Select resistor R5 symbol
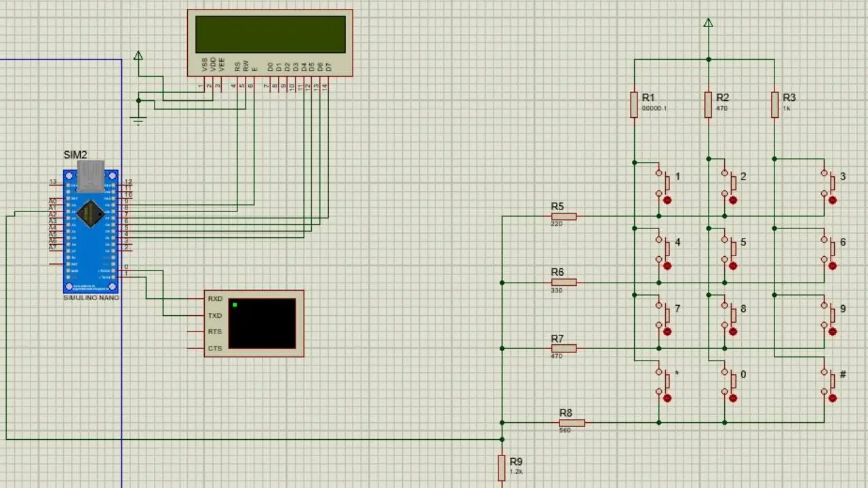This screenshot has height=488, width=868. pos(564,217)
